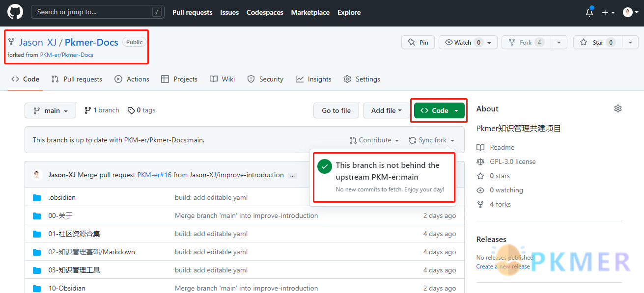Open the 01-社区资源合集 folder
This screenshot has width=644, height=293.
[74, 234]
